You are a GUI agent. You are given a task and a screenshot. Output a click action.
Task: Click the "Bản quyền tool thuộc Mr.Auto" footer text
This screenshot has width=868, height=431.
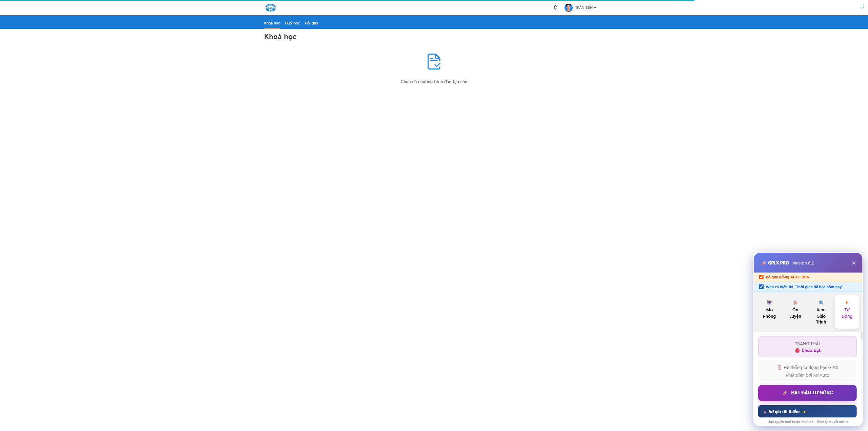point(808,422)
